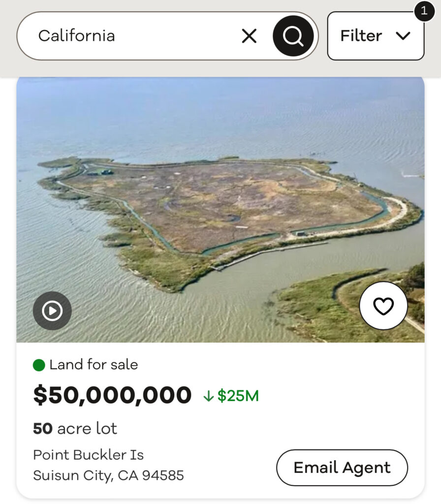
Task: Clear the California search text
Action: pyautogui.click(x=249, y=36)
